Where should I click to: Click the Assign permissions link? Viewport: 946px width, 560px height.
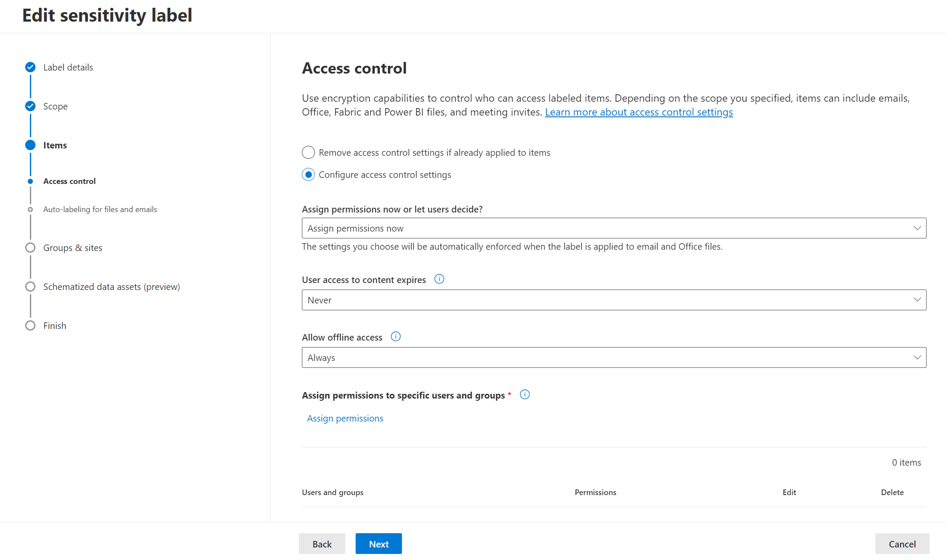point(345,418)
